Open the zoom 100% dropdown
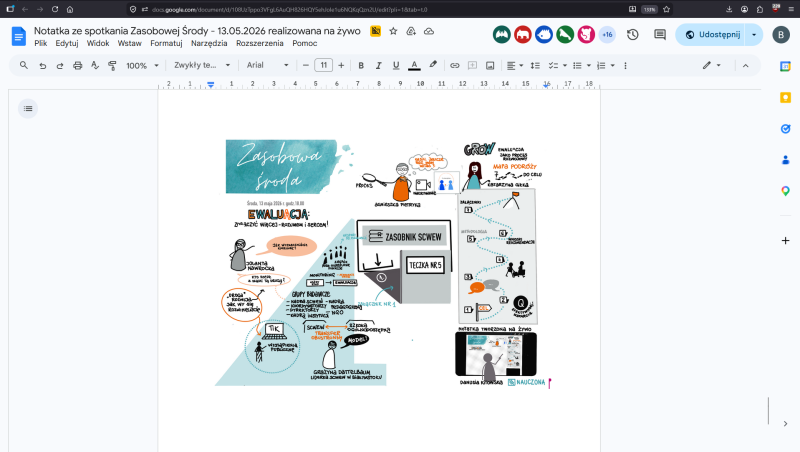The width and height of the screenshot is (800, 452). click(x=142, y=65)
